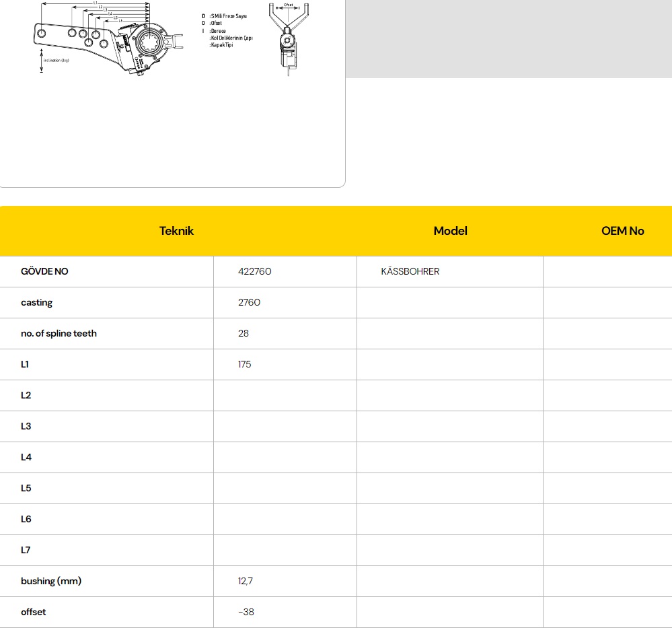Click the gray panel beside the diagram
Image resolution: width=672 pixels, height=628 pixels.
[509, 38]
